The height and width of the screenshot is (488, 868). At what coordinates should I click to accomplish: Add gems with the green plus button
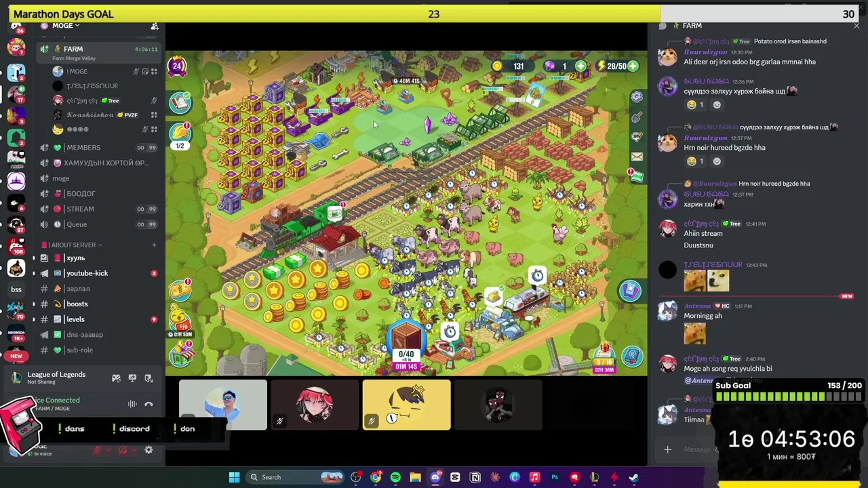coord(580,66)
